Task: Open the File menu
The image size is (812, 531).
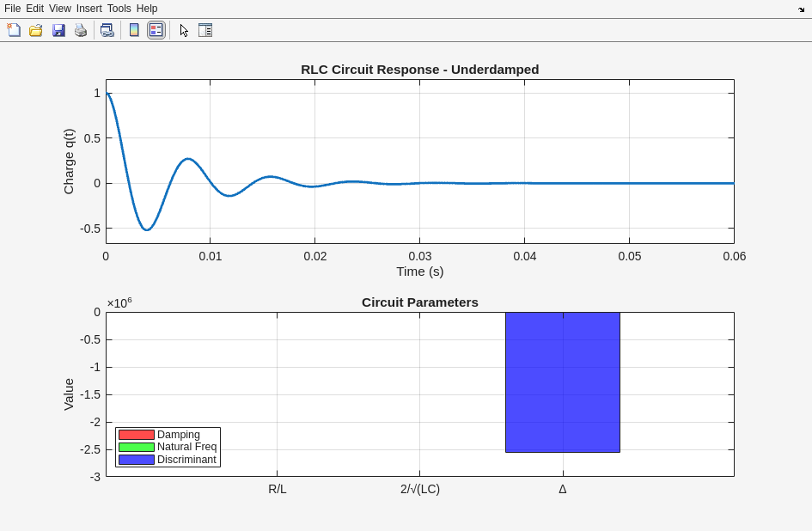Action: (x=12, y=9)
